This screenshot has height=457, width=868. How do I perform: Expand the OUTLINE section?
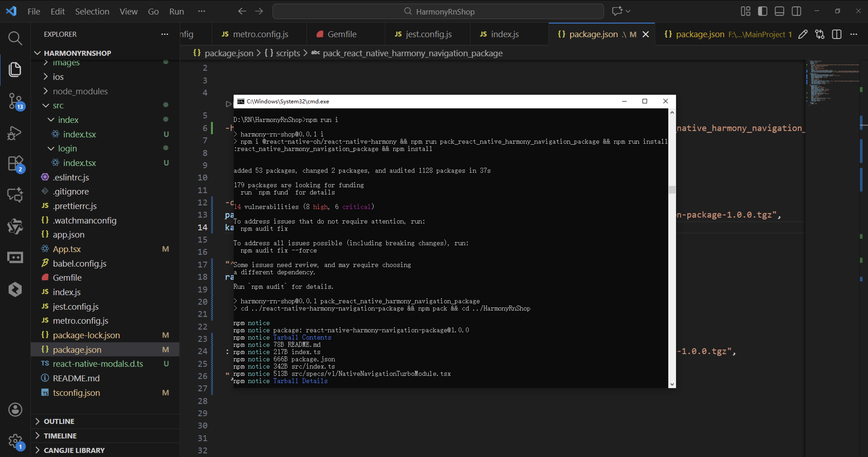(59, 421)
